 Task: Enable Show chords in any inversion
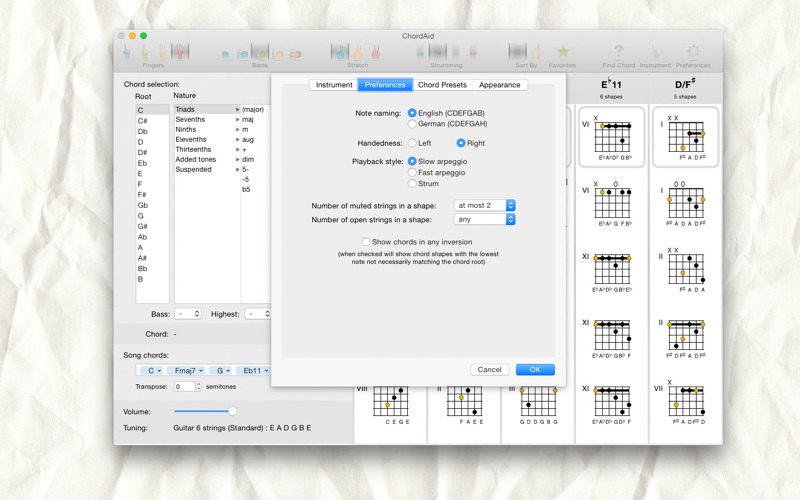click(x=366, y=242)
